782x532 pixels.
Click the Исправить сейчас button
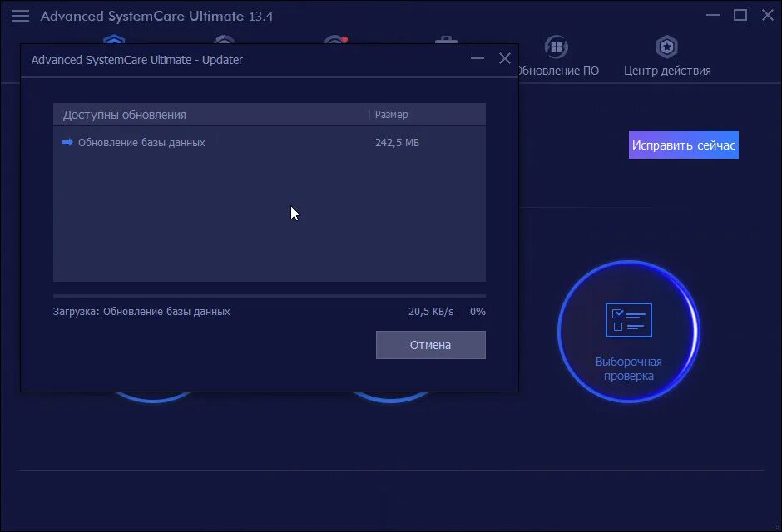[x=683, y=145]
